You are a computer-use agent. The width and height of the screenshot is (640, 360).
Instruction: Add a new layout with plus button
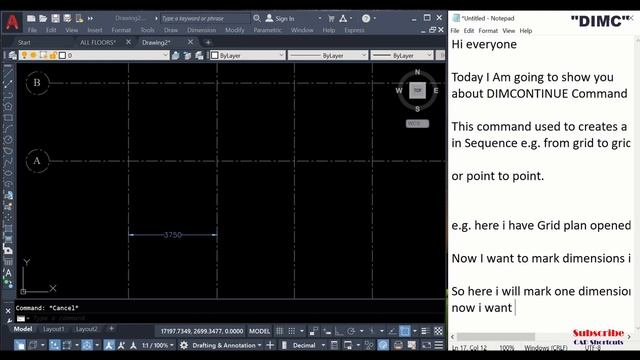coord(111,329)
